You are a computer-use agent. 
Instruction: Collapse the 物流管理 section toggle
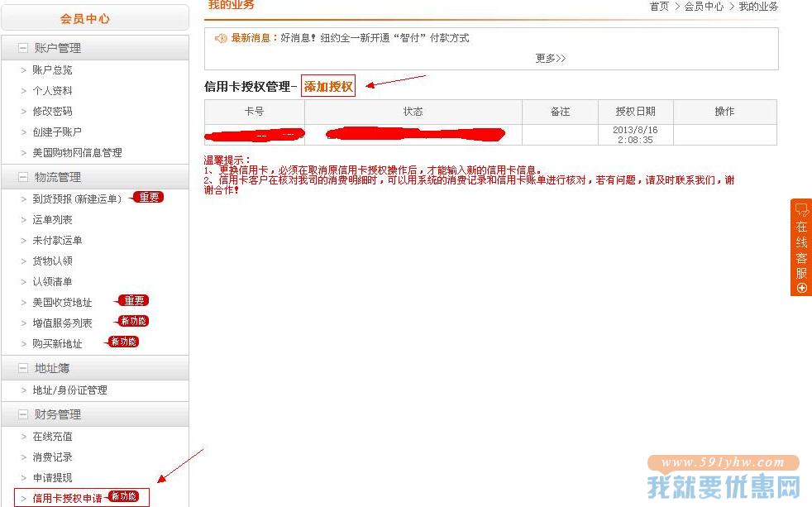[23, 177]
